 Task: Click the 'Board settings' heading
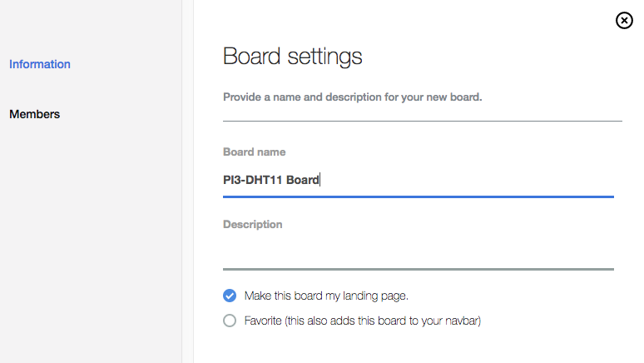[x=293, y=57]
